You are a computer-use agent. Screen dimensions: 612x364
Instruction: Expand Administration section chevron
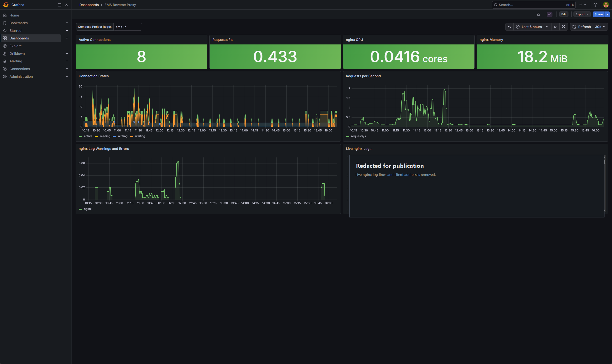(x=67, y=76)
